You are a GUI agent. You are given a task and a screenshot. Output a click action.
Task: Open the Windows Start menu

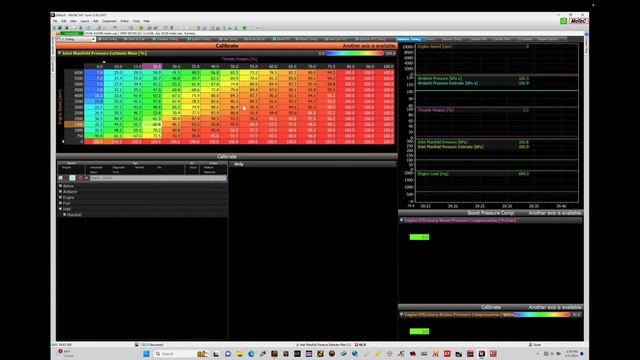coord(146,353)
